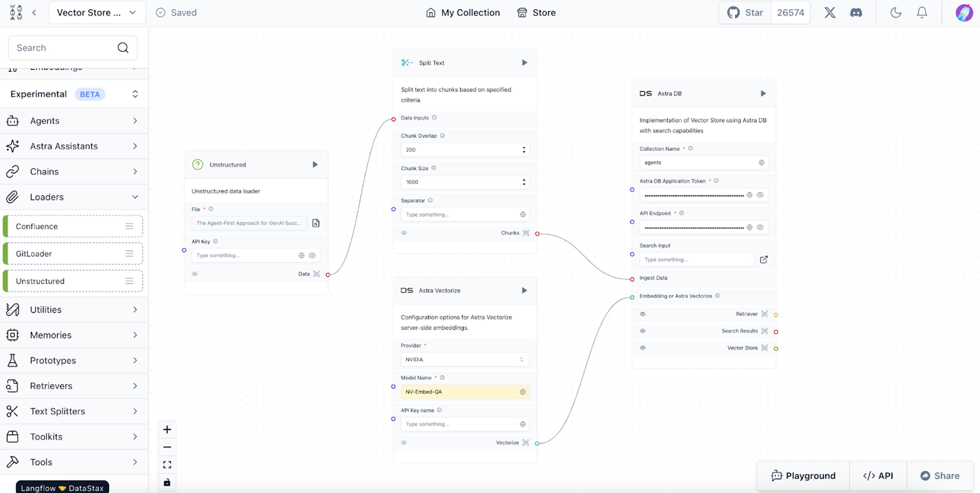This screenshot has width=980, height=493.
Task: Go to My Collection
Action: pos(463,12)
